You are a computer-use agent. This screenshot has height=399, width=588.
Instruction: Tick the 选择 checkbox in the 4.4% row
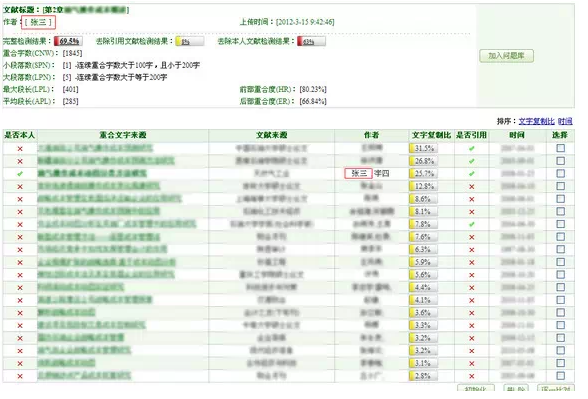pos(561,288)
